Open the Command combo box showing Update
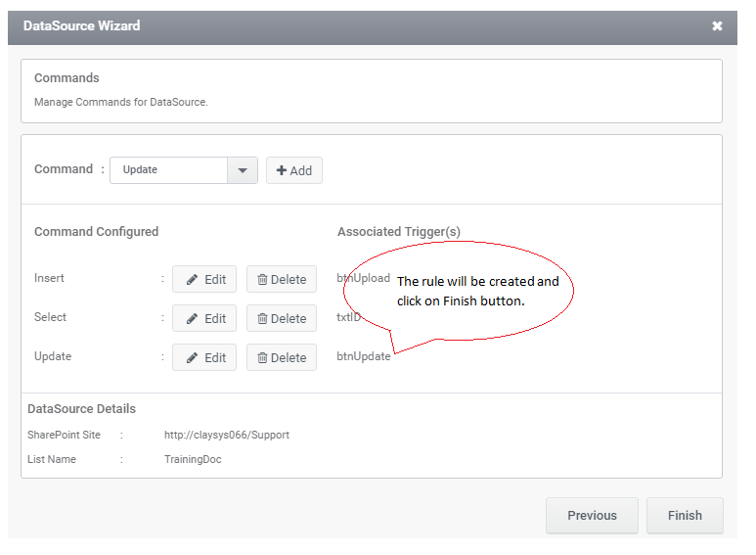 (x=184, y=170)
